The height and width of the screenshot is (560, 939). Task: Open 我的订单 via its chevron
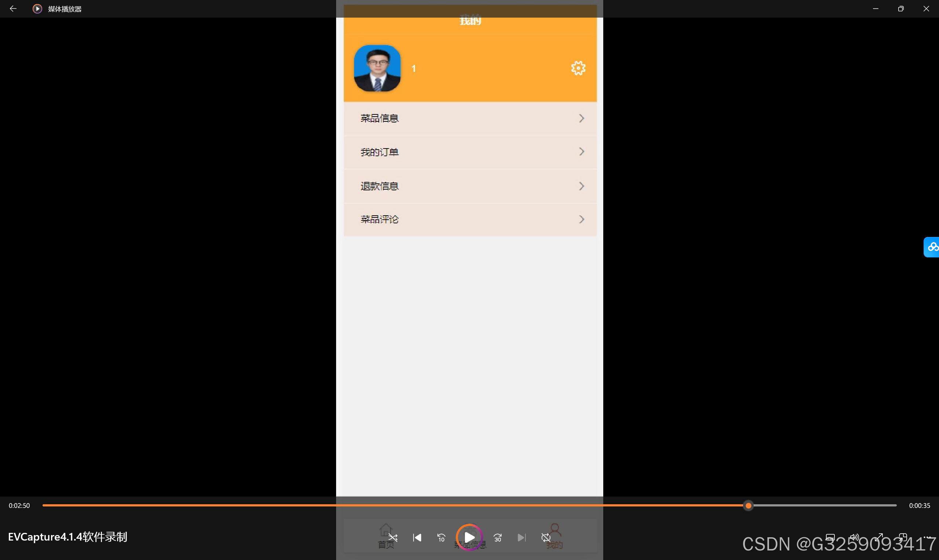tap(582, 152)
